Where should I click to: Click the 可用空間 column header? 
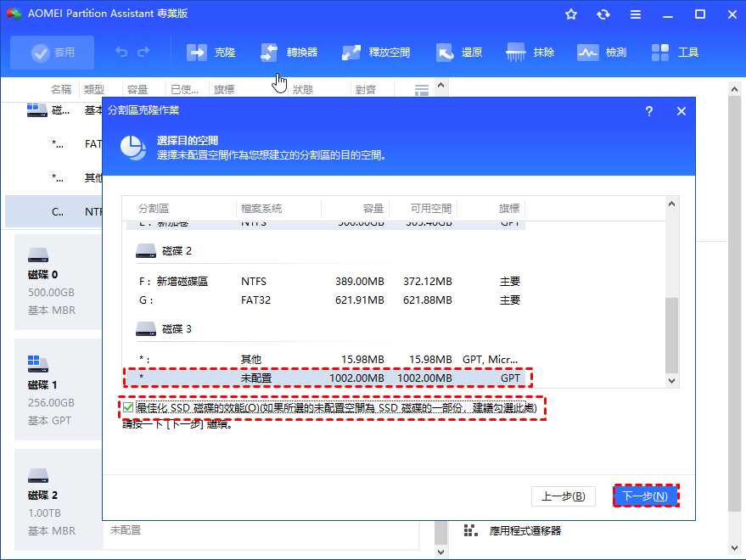[430, 209]
